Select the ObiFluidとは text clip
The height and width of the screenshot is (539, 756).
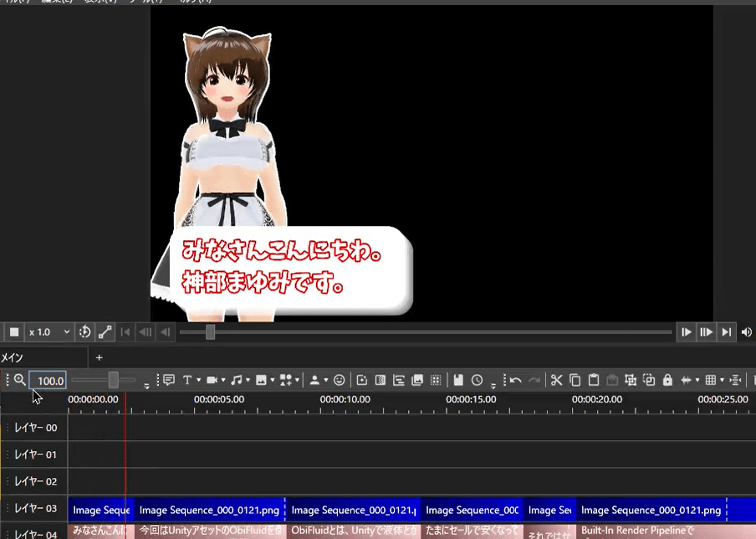[x=355, y=531]
